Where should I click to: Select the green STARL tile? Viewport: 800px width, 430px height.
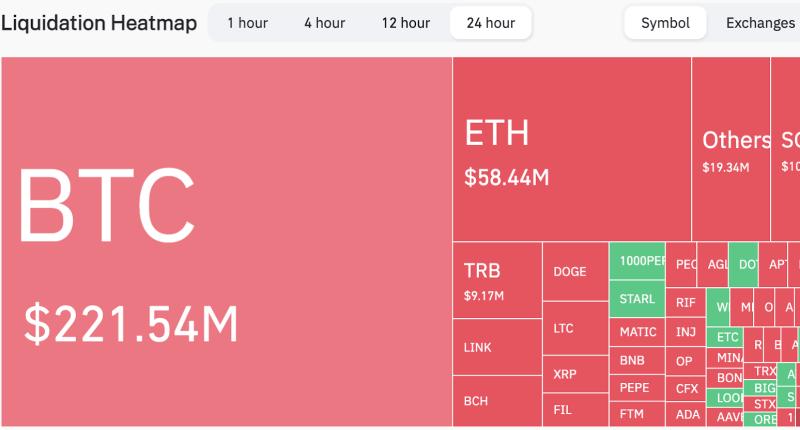[x=637, y=299]
